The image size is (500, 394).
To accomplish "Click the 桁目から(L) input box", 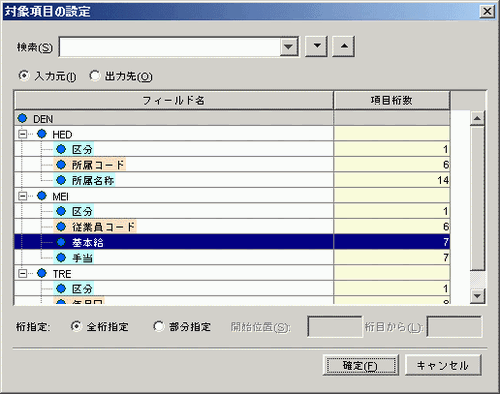I will pyautogui.click(x=454, y=327).
